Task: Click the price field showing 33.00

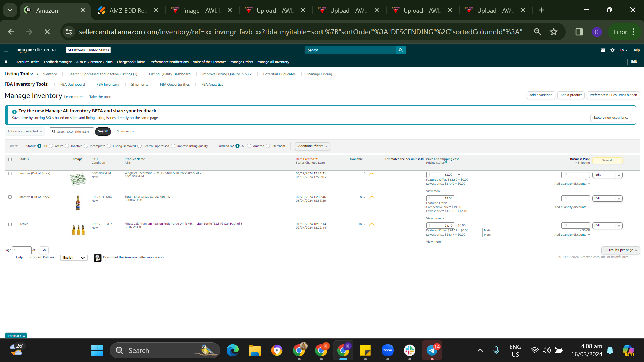Action: click(440, 175)
